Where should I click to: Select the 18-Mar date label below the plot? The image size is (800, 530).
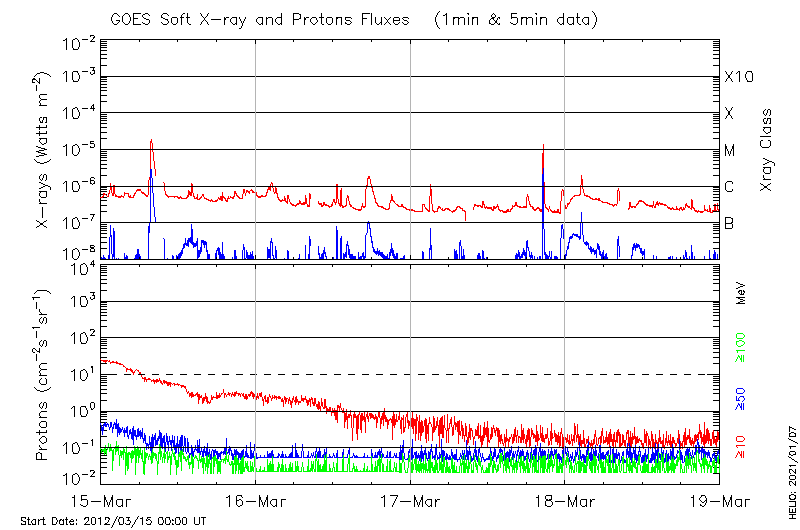(564, 499)
